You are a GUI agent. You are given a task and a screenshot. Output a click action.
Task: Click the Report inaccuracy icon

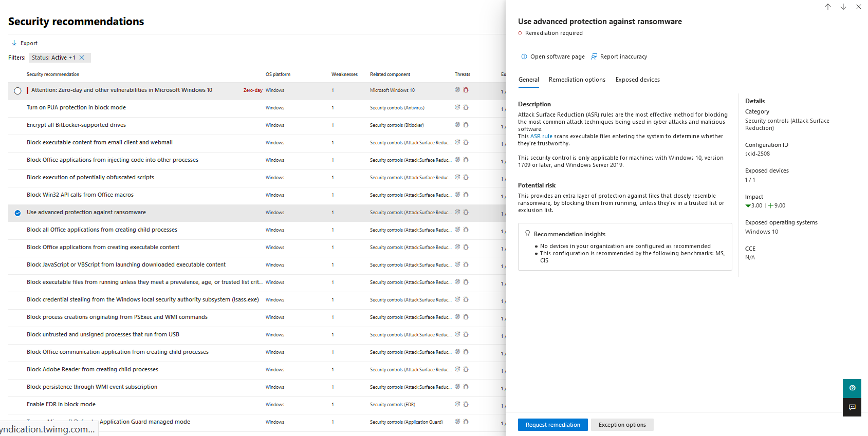coord(594,56)
